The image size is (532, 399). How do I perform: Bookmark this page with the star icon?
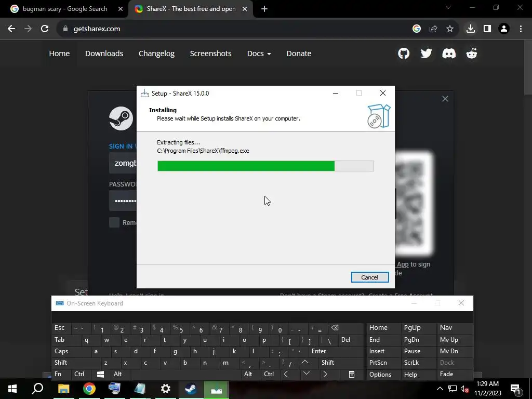[450, 29]
